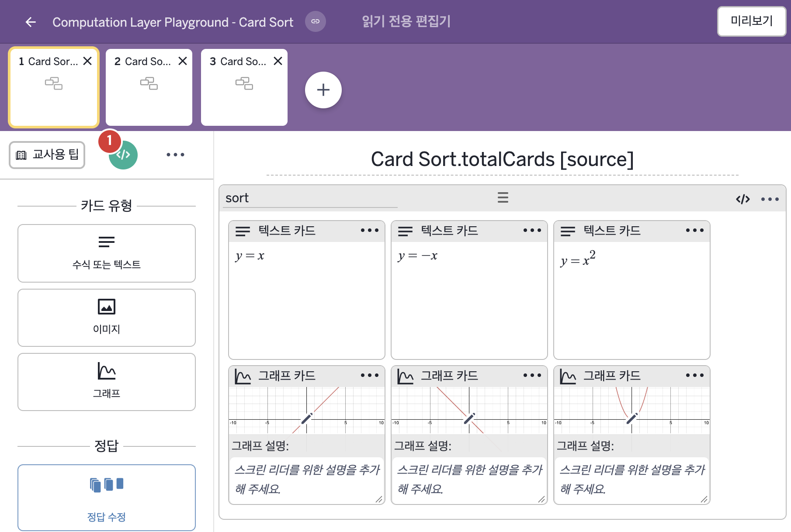Go back with the left arrow icon

pos(30,22)
